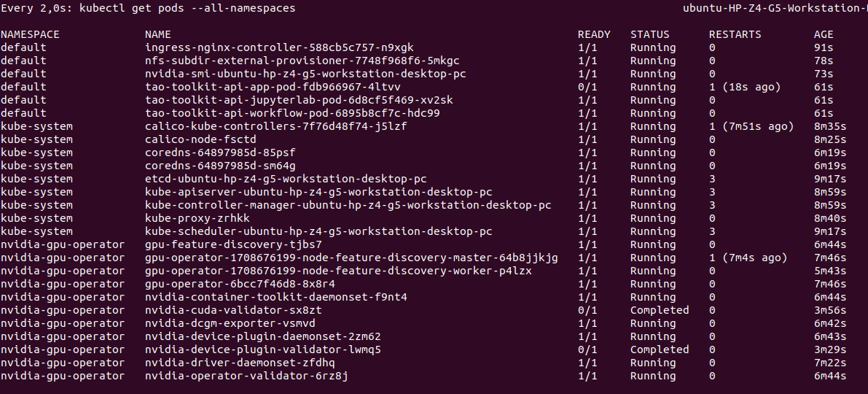
Task: Select the kube-proxy-zrhkk pod name
Action: (197, 218)
